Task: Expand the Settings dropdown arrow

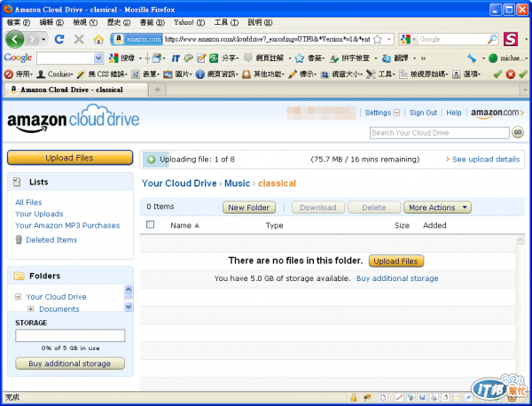Action: pos(396,113)
